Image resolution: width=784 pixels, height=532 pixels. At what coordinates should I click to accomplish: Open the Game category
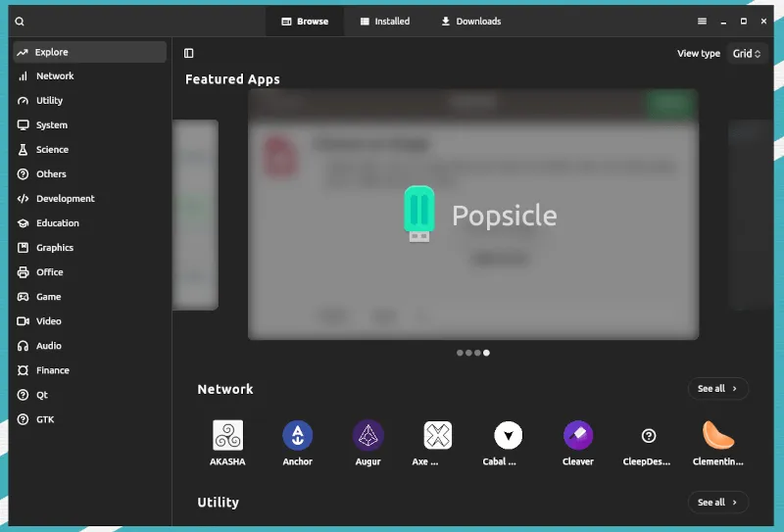point(49,297)
